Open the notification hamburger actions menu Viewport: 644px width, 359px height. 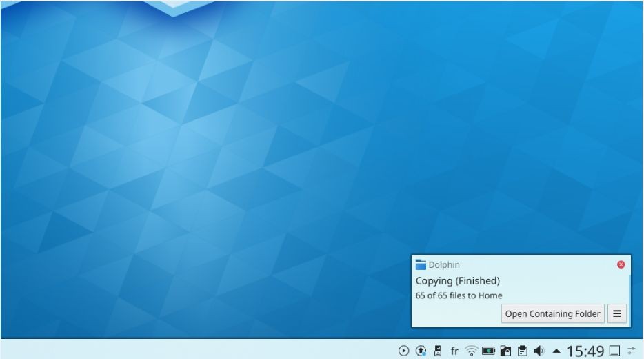click(617, 313)
